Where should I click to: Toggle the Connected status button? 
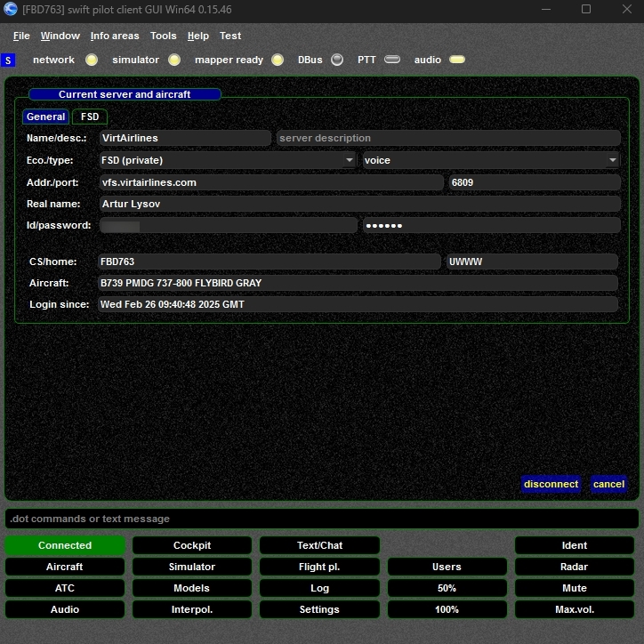click(x=65, y=545)
